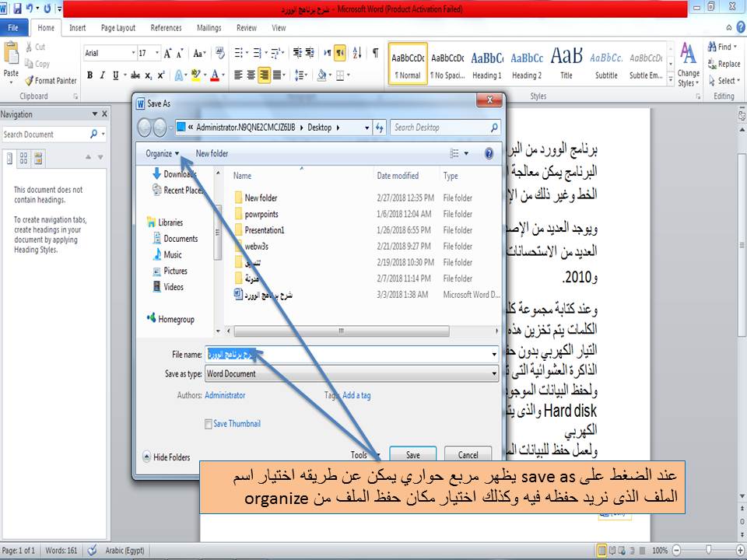The image size is (747, 560).
Task: Open the References tab
Action: [x=166, y=28]
